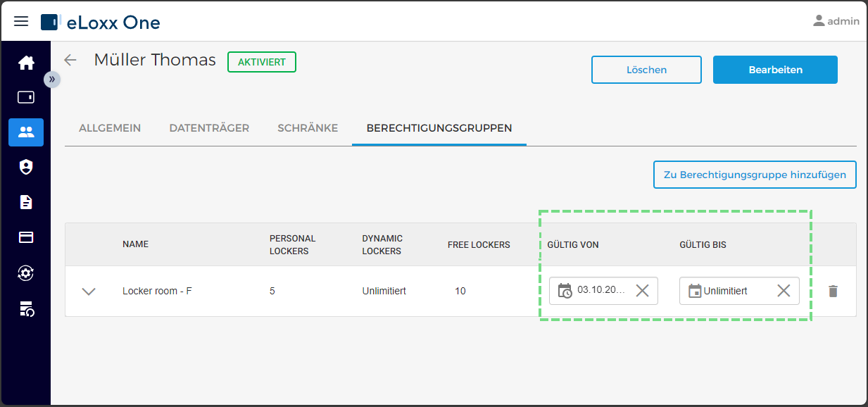
Task: Open the Gültig von calendar-clock icon
Action: coord(565,291)
